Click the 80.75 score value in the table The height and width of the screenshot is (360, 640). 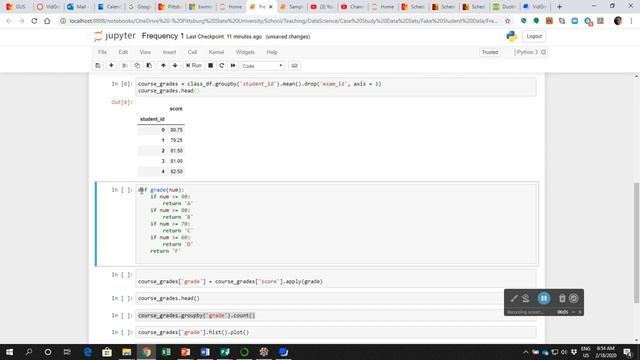coord(176,130)
